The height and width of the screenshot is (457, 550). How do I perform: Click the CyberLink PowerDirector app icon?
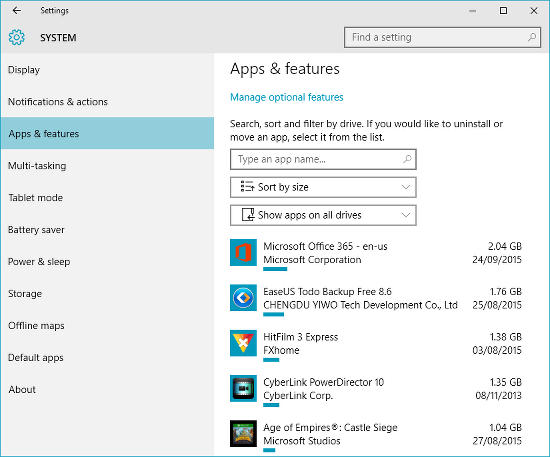tap(243, 388)
